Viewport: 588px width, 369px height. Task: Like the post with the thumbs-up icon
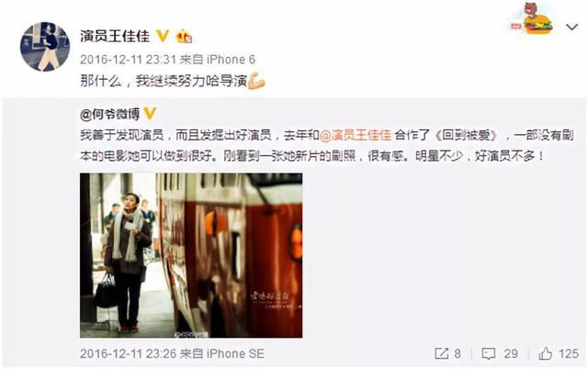[545, 353]
